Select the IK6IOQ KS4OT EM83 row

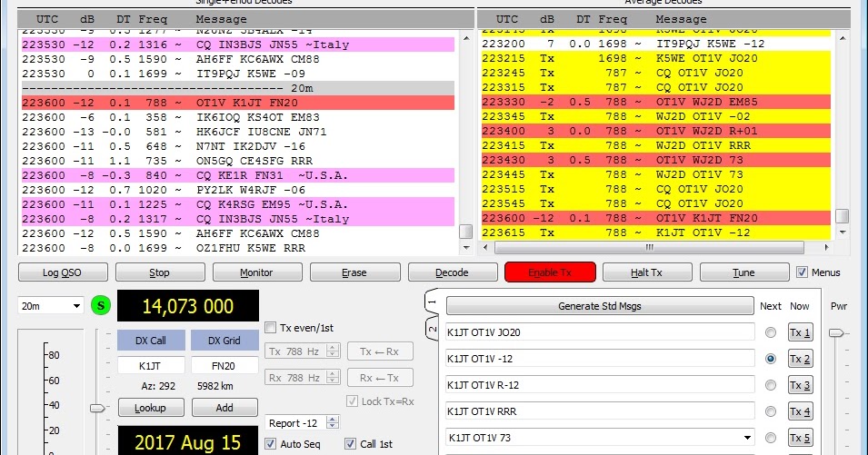tap(238, 117)
